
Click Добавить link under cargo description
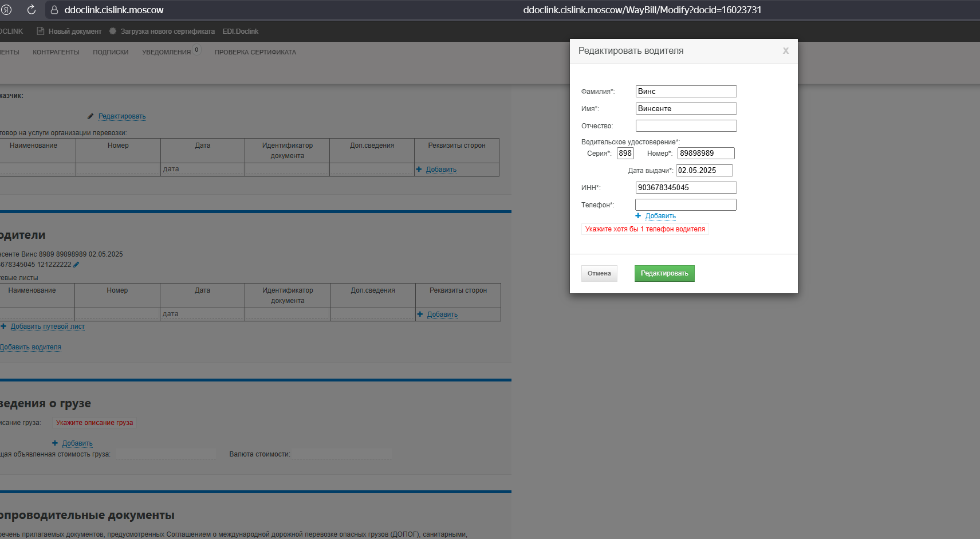pos(77,443)
